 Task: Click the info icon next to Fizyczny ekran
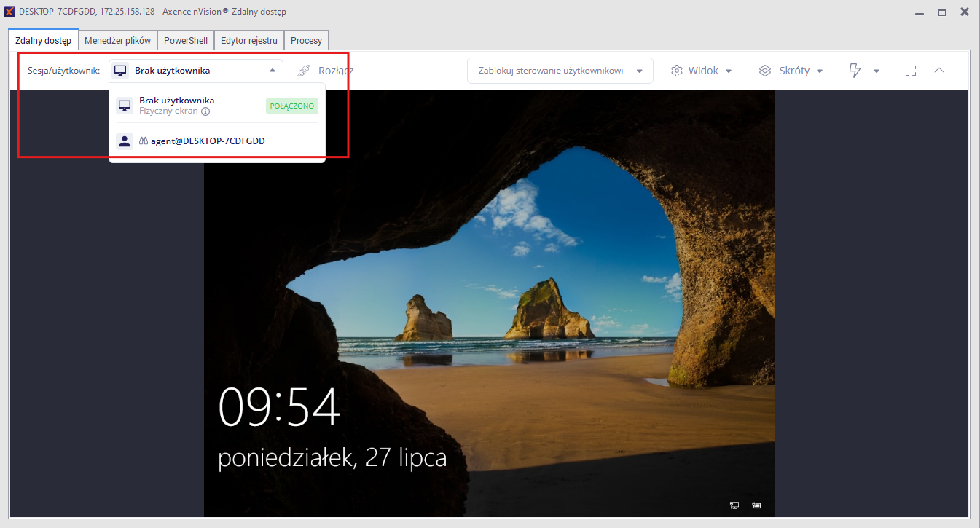(x=205, y=111)
